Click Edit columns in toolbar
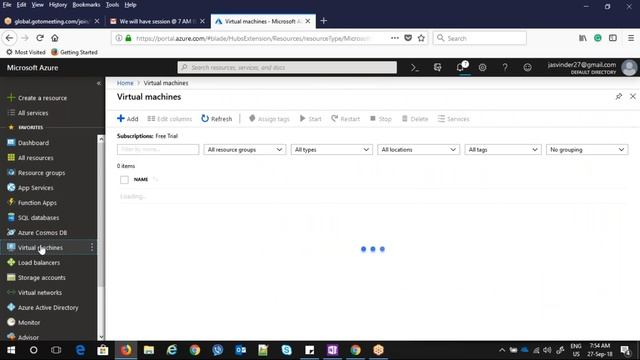Image resolution: width=640 pixels, height=360 pixels. click(170, 119)
